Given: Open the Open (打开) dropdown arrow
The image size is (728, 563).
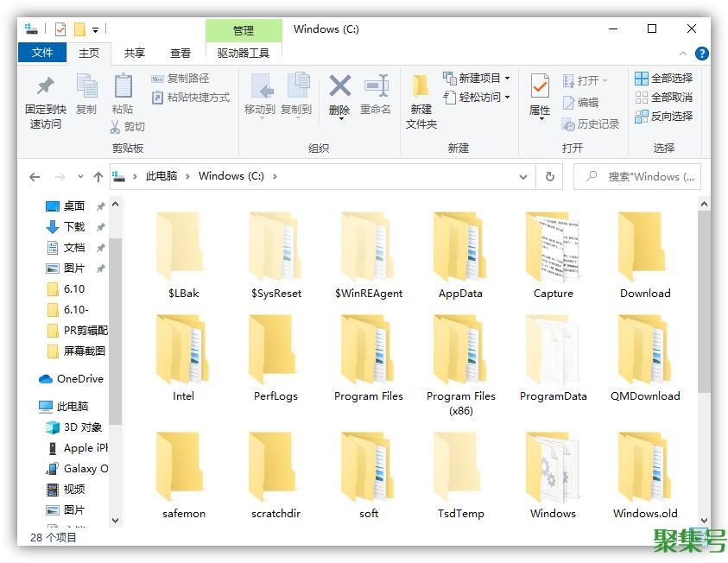Looking at the screenshot, I should point(605,81).
